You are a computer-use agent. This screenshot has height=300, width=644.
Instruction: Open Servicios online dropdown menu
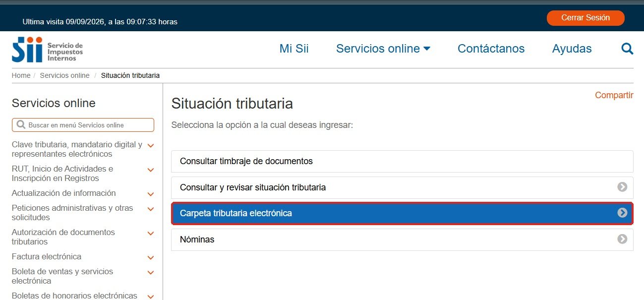pos(383,49)
